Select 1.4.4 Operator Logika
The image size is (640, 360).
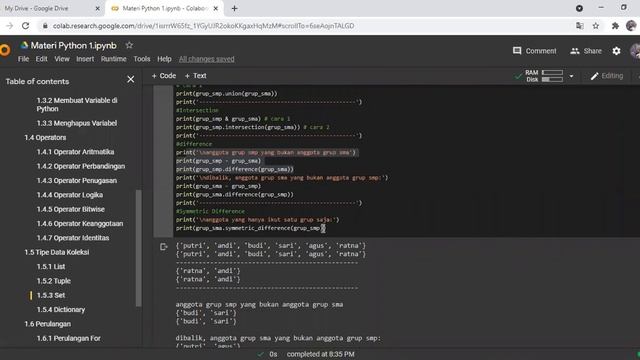69,195
